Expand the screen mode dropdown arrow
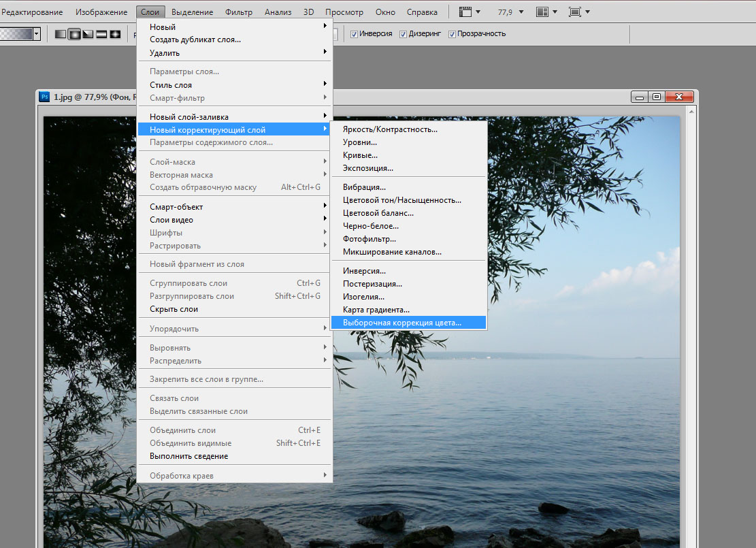Viewport: 756px width, 548px height. point(587,12)
